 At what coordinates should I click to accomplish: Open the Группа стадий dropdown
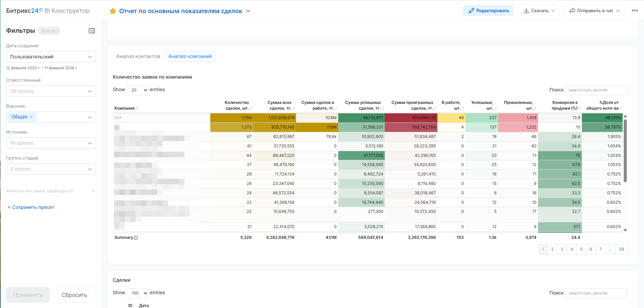[x=51, y=169]
